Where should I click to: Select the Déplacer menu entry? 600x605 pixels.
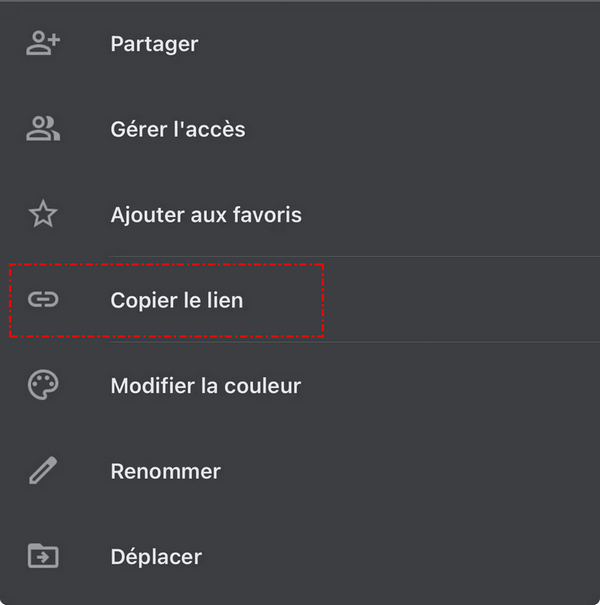(x=156, y=557)
